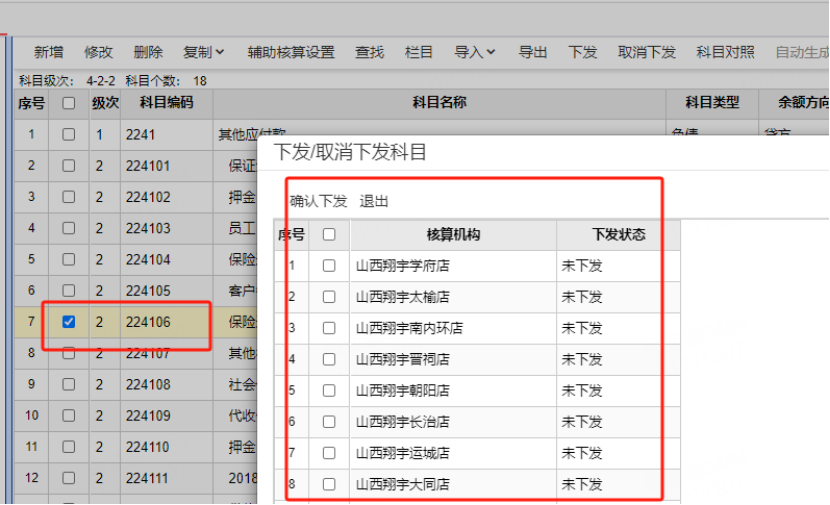The image size is (830, 505).
Task: Click the 山西翔宇长治店 organization name
Action: pos(403,421)
